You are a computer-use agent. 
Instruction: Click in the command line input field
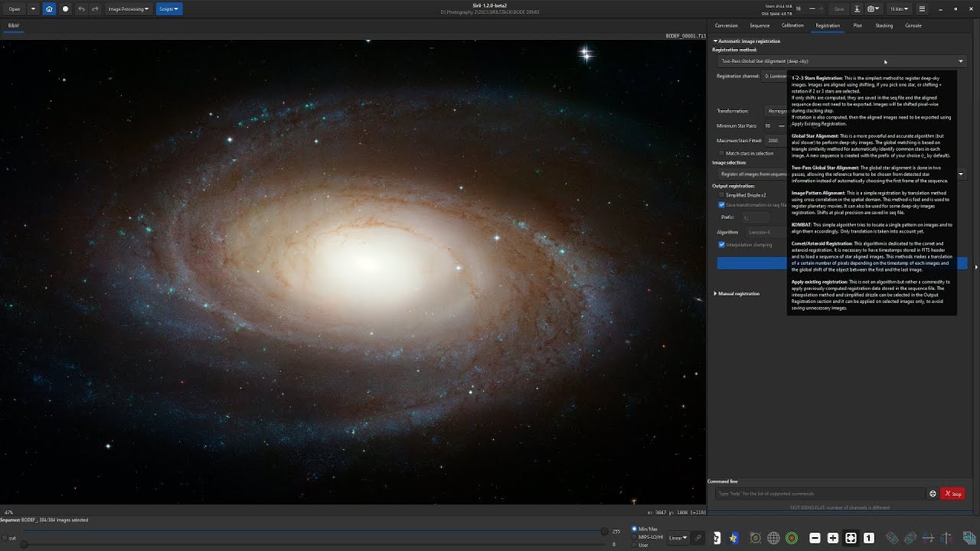821,494
